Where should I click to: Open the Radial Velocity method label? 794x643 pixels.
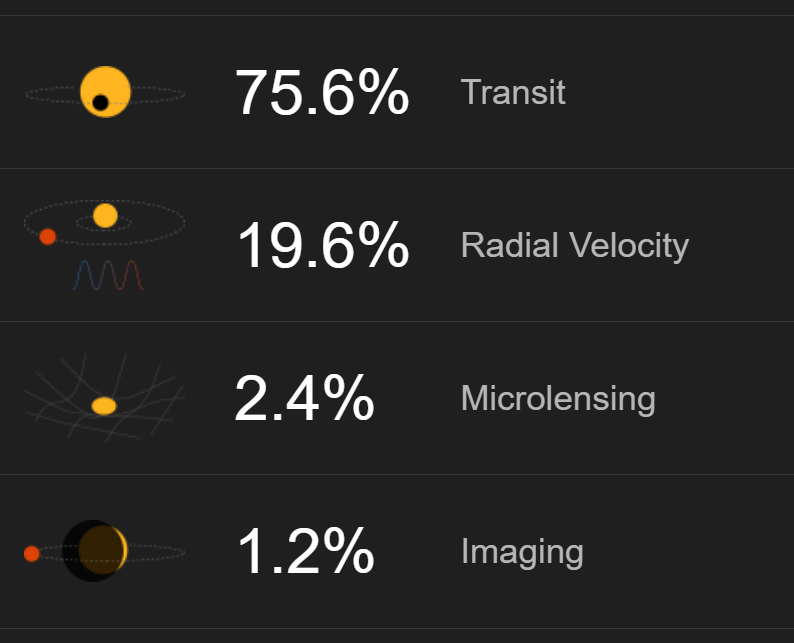point(575,246)
